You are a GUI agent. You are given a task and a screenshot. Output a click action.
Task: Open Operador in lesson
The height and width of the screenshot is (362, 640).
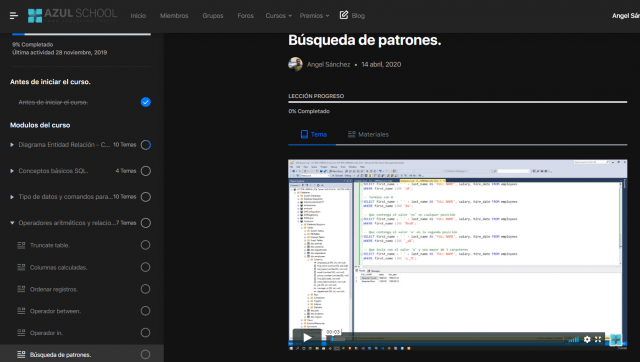coord(46,333)
